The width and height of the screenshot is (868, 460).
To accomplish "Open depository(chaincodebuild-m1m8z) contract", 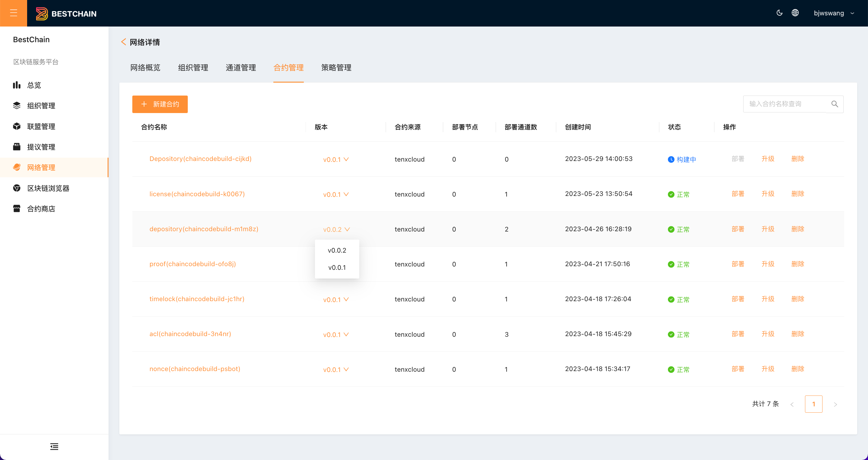I will click(x=204, y=229).
